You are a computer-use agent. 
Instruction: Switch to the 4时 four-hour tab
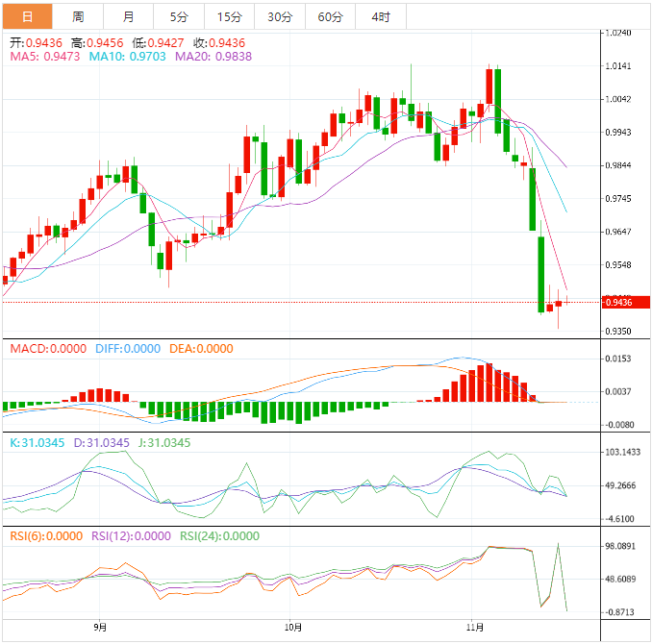pos(381,16)
